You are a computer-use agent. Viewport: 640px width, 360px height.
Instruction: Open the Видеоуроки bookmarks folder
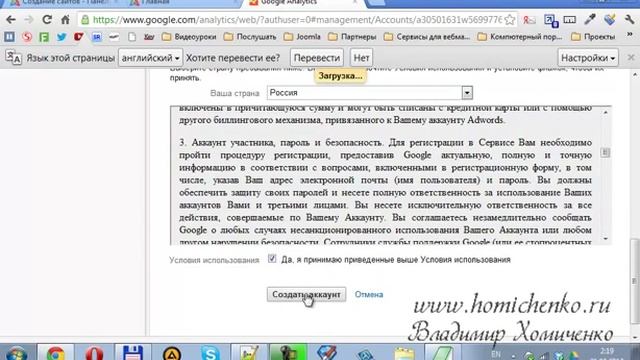pyautogui.click(x=189, y=37)
